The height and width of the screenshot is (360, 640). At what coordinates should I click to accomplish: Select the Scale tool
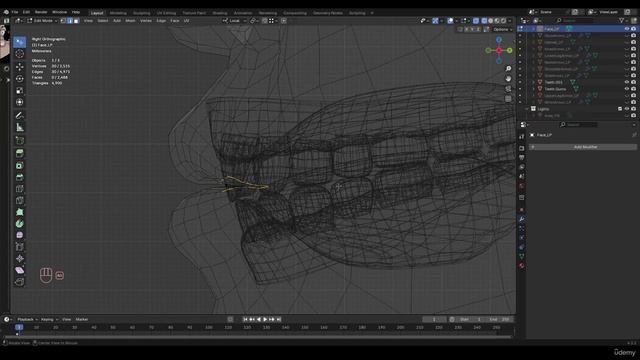[20, 91]
